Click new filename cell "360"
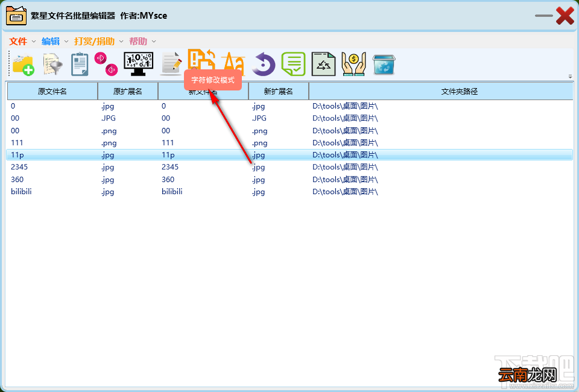This screenshot has width=579, height=392. [x=168, y=179]
